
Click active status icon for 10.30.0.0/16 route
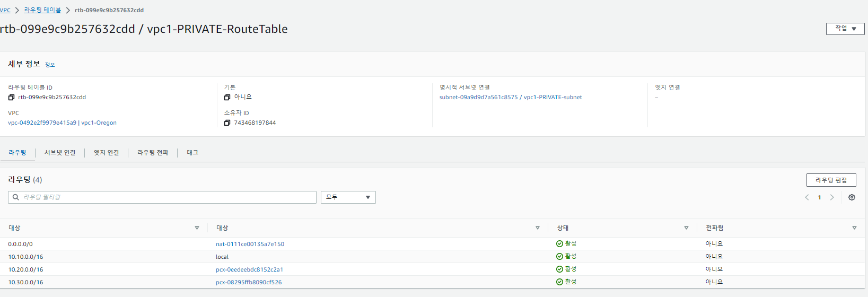(559, 282)
